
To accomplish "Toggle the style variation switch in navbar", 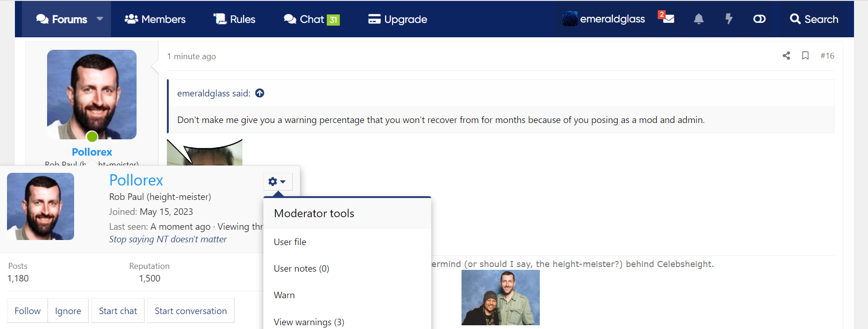I will [x=759, y=19].
